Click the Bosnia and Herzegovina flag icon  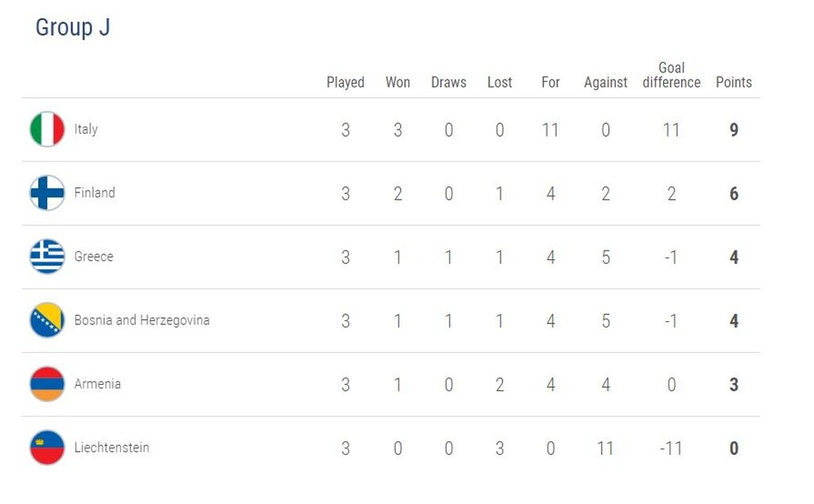[x=47, y=320]
